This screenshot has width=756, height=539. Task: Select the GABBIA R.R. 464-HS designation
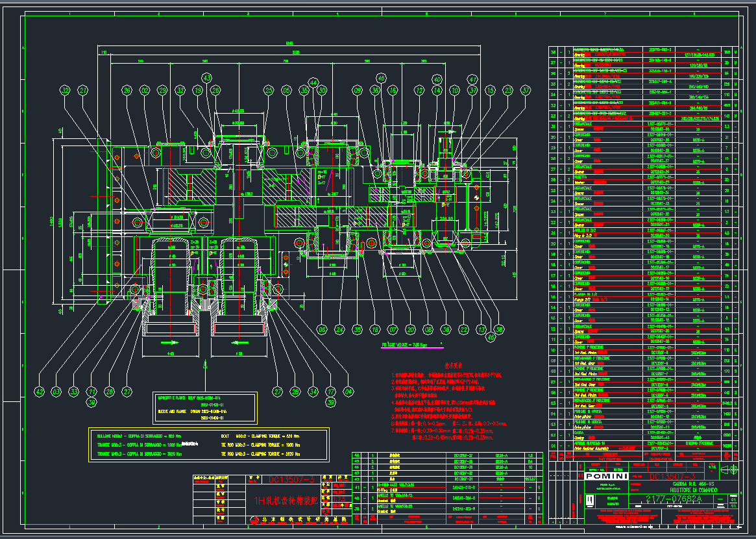coord(694,484)
